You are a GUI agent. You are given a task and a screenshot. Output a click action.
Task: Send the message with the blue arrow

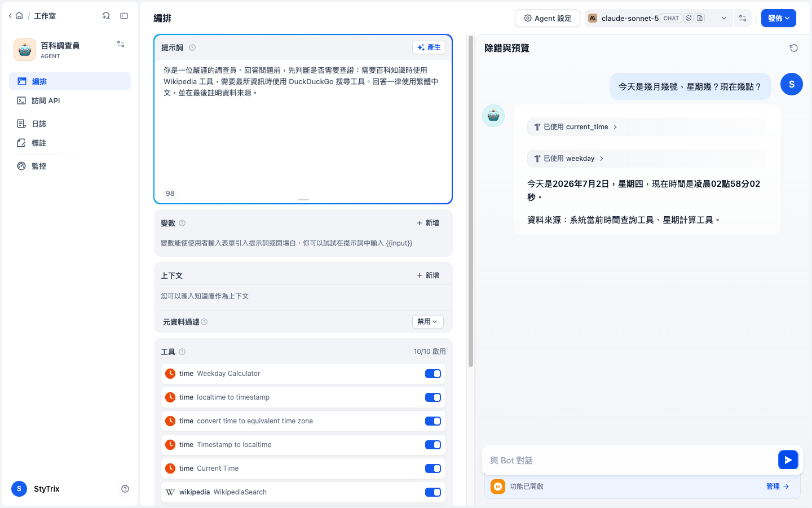click(x=788, y=460)
